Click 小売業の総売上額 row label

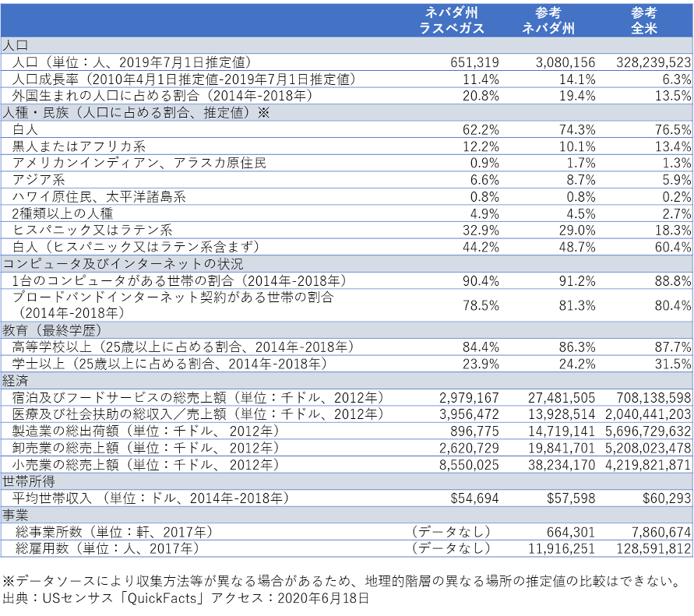(146, 464)
